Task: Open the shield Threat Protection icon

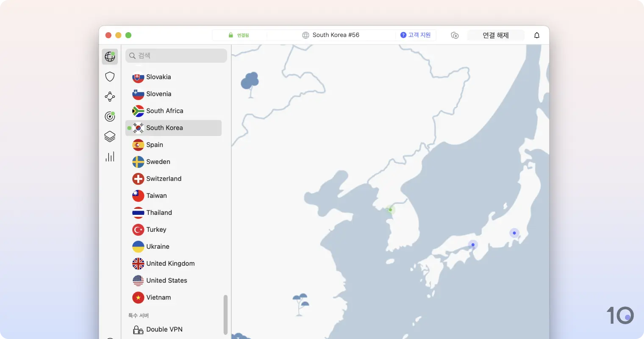Action: (x=110, y=77)
